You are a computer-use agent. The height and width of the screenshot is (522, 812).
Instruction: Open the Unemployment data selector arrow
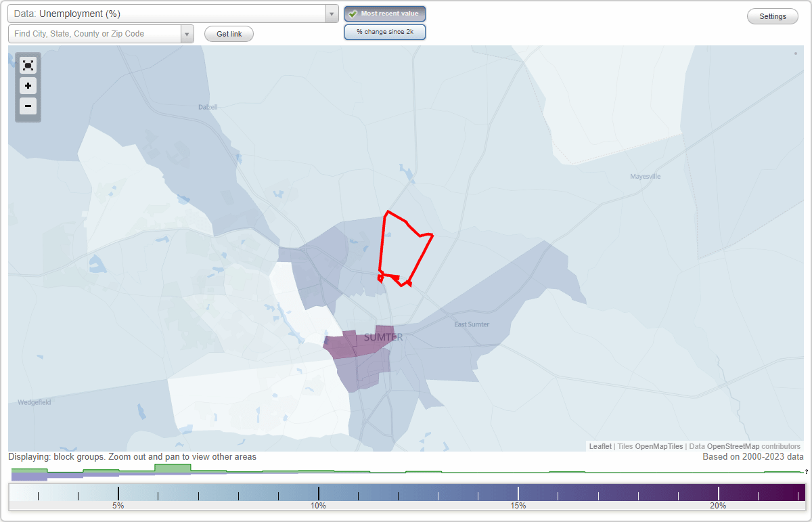[x=331, y=13]
